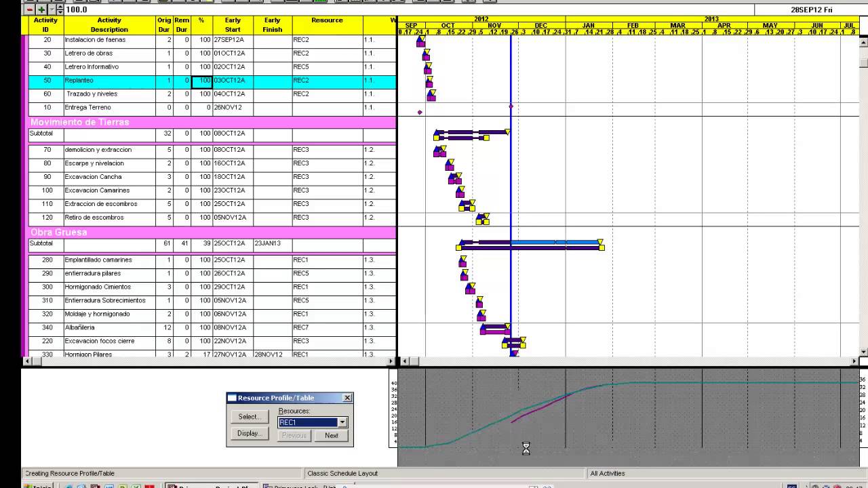Open the edit bar dropdown arrow

52,9
